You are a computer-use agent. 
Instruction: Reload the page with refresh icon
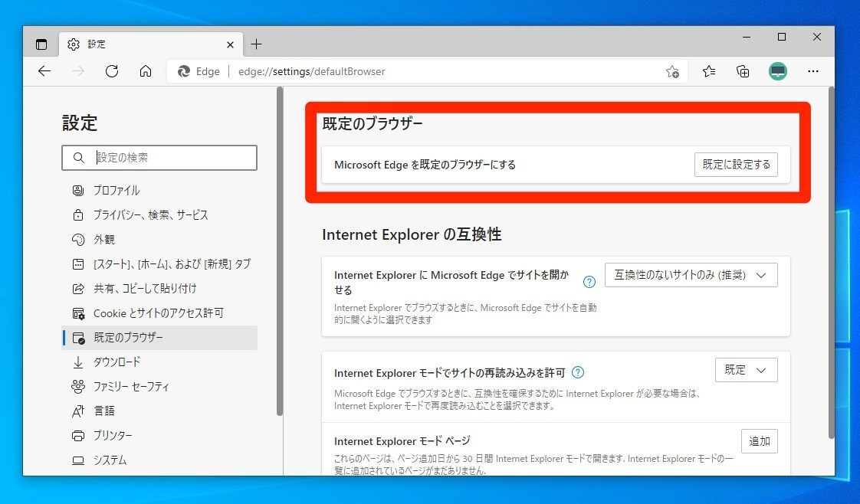tap(112, 71)
